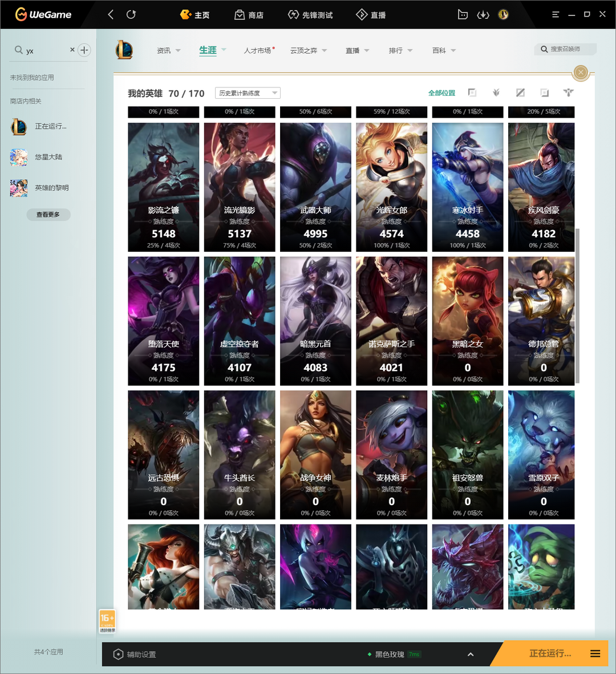Open the 寒冰射手 hero card
Image resolution: width=616 pixels, height=674 pixels.
468,187
